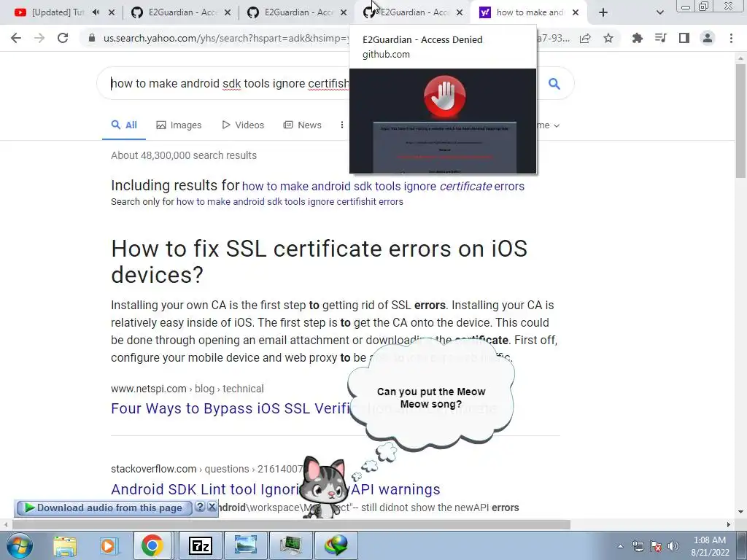
Task: Click the horizontal scrollbar right arrow
Action: [x=729, y=524]
